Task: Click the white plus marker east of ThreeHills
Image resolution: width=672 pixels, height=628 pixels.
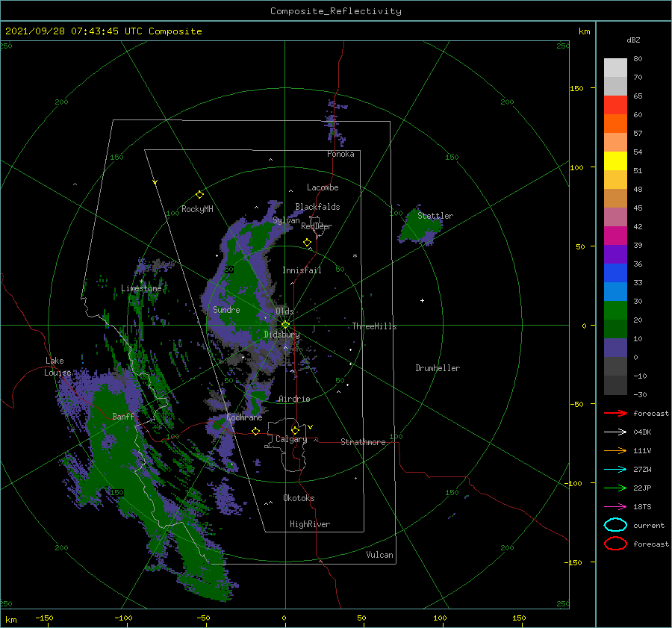Action: (x=422, y=300)
